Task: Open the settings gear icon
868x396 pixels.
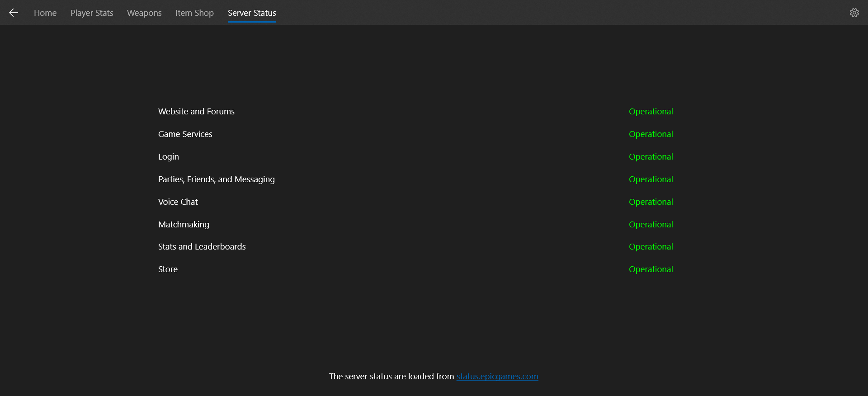Action: 854,13
